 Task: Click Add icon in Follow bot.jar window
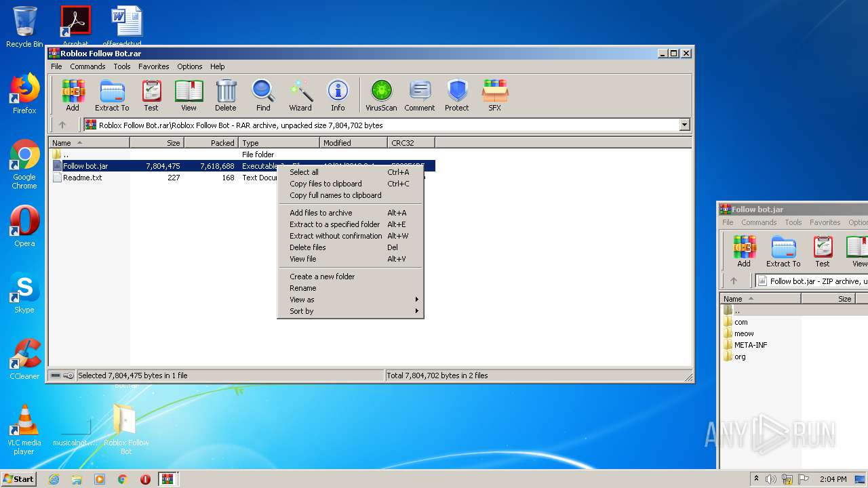744,251
